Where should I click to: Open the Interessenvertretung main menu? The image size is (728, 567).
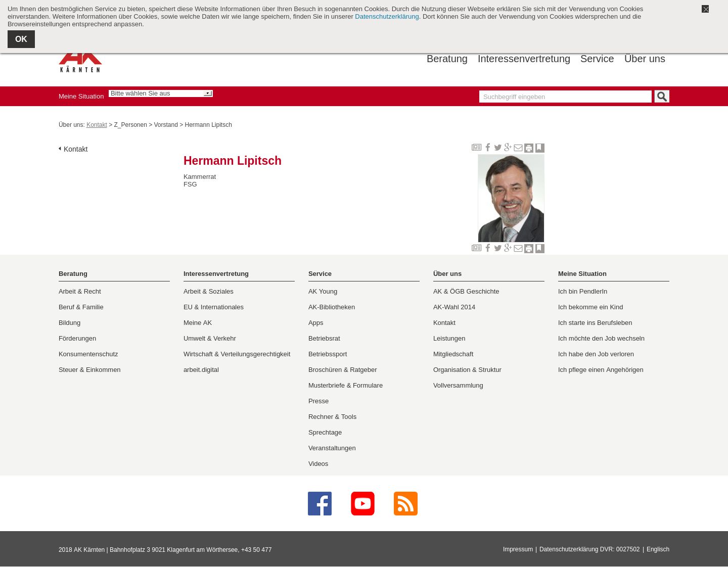(524, 59)
